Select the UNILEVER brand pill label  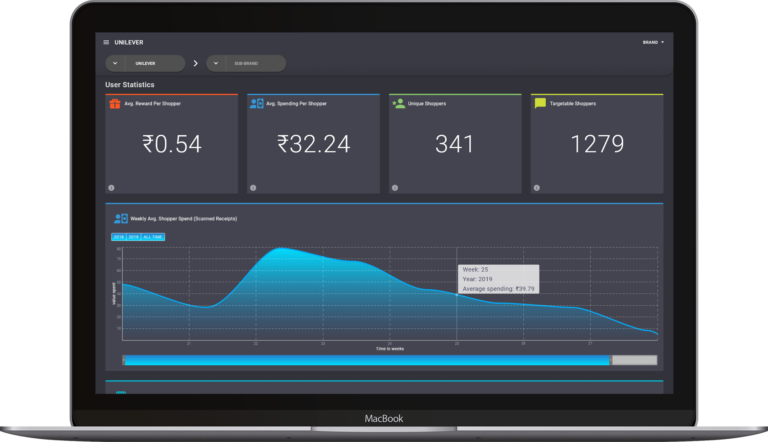[x=145, y=63]
